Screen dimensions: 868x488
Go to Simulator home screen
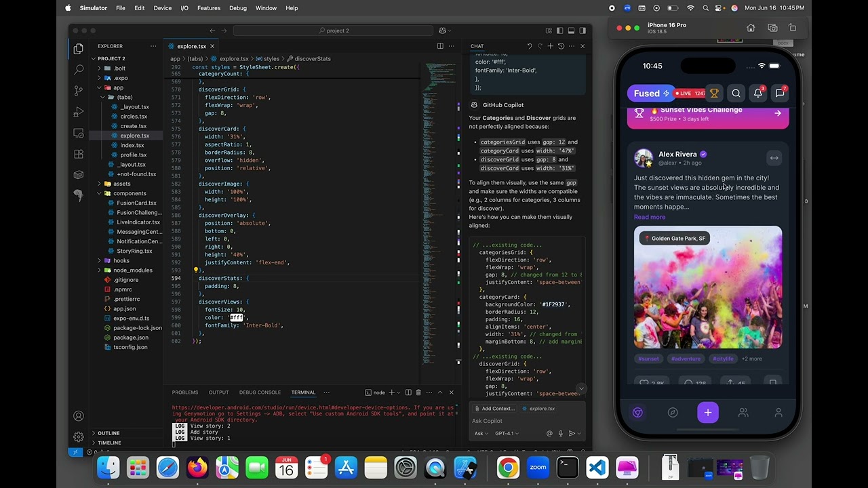(751, 28)
